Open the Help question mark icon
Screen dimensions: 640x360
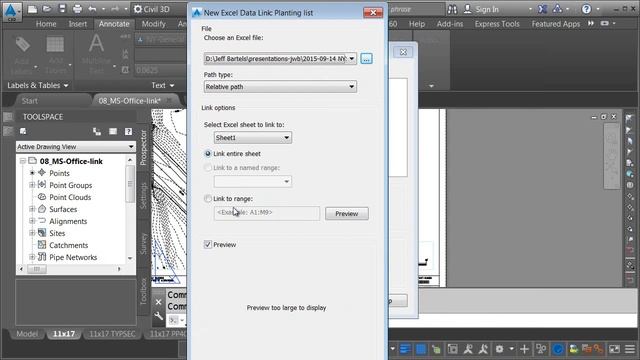[x=586, y=9]
